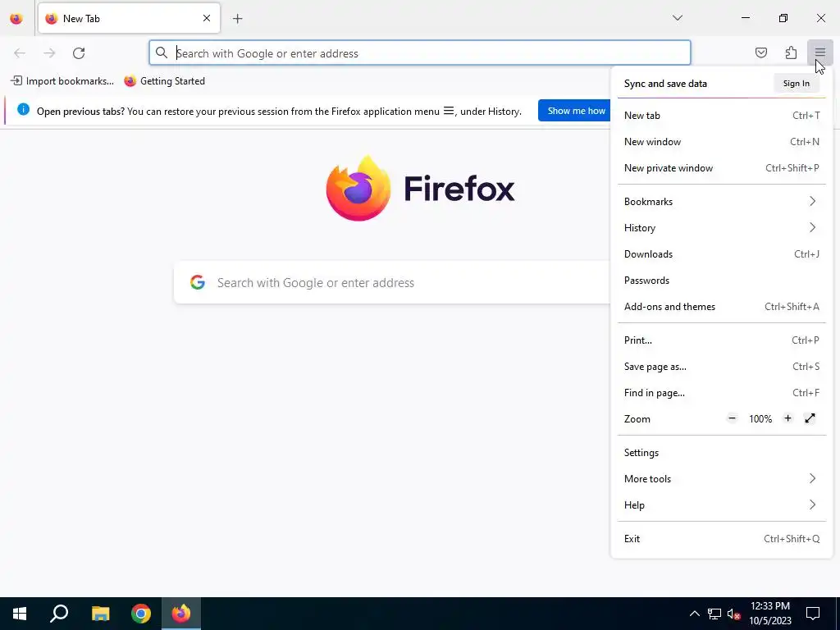
Task: Reload the current page
Action: click(79, 53)
